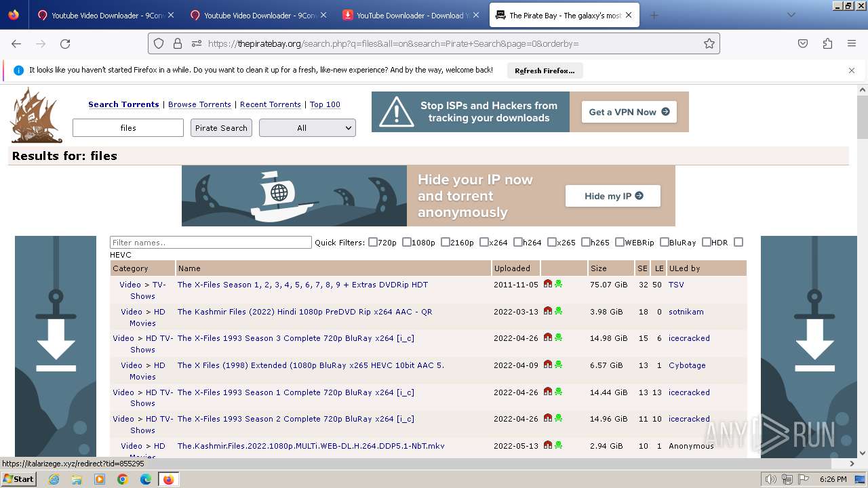Open The Kashmir Files Hindi torrent link
Screen dimensions: 868x488
(304, 312)
